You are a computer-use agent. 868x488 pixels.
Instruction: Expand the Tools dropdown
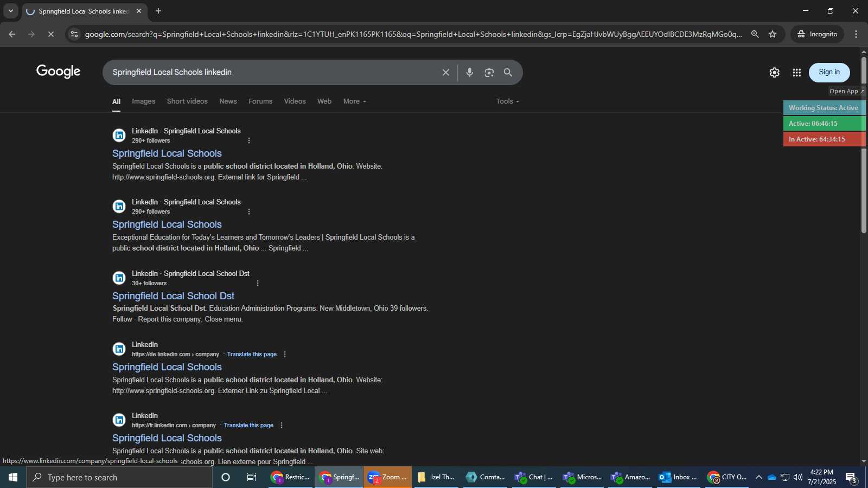pos(508,101)
